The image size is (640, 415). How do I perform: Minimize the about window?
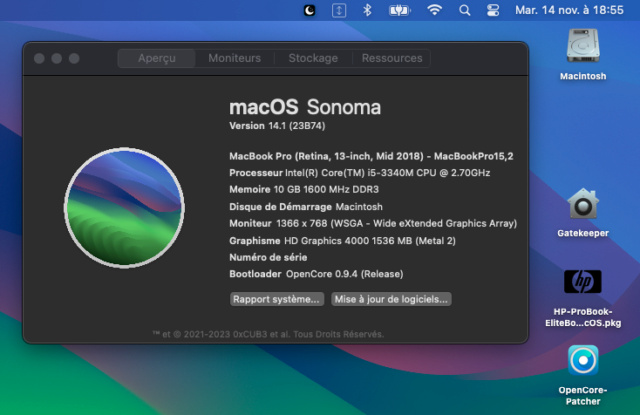(57, 58)
